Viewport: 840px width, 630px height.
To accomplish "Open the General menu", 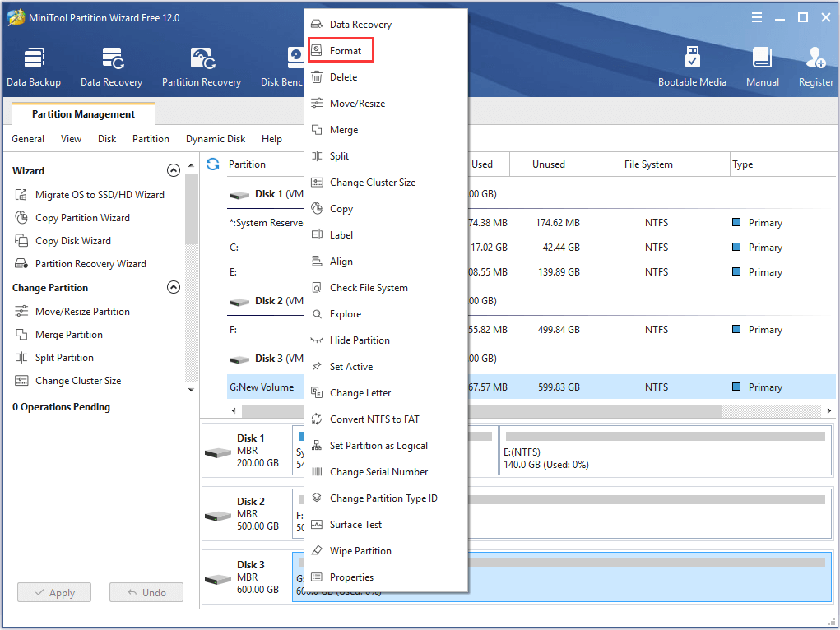I will point(28,139).
